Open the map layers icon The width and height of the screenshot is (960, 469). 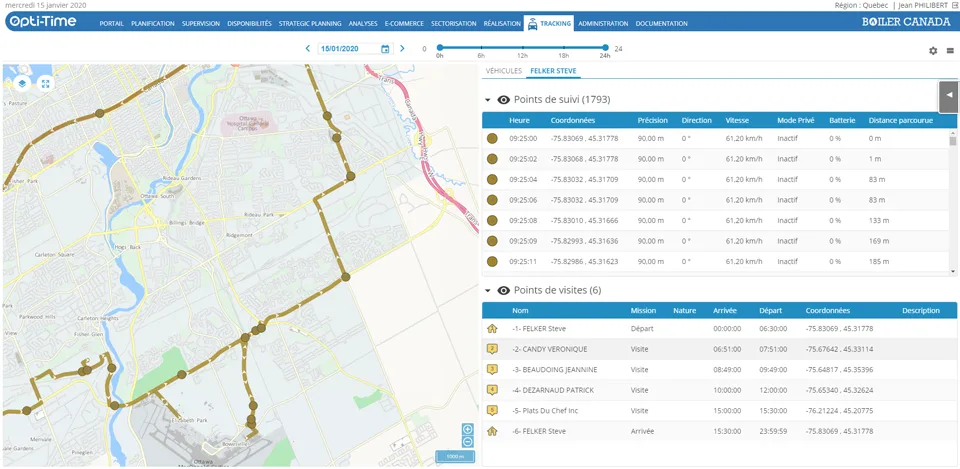coord(22,83)
